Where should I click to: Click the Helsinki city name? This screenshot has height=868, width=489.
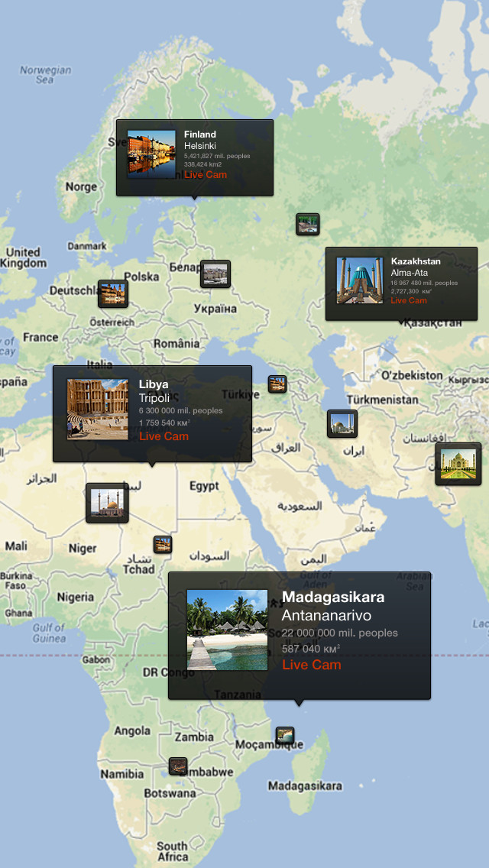click(200, 146)
